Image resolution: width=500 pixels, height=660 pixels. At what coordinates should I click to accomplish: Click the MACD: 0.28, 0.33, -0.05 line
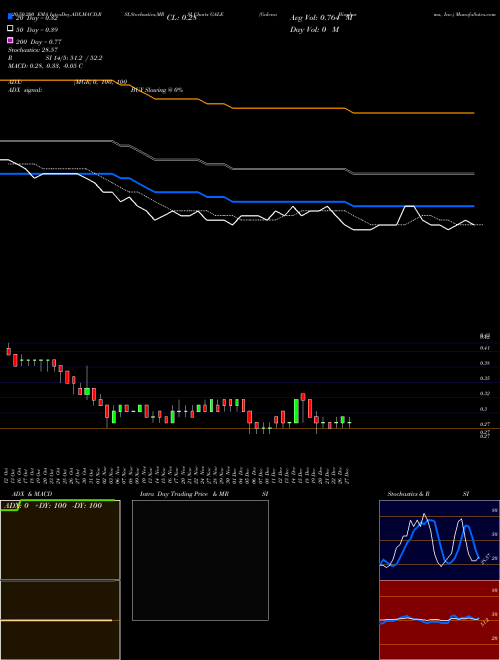coord(45,66)
